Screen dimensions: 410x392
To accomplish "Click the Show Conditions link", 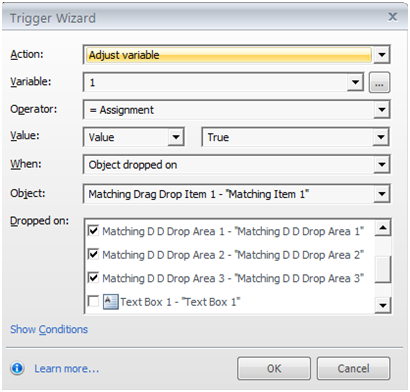I will [49, 329].
